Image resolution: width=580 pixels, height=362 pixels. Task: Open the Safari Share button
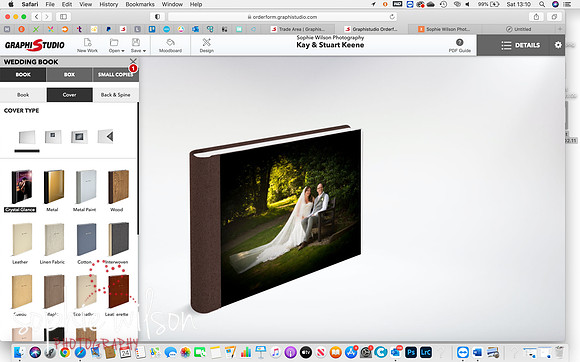536,17
